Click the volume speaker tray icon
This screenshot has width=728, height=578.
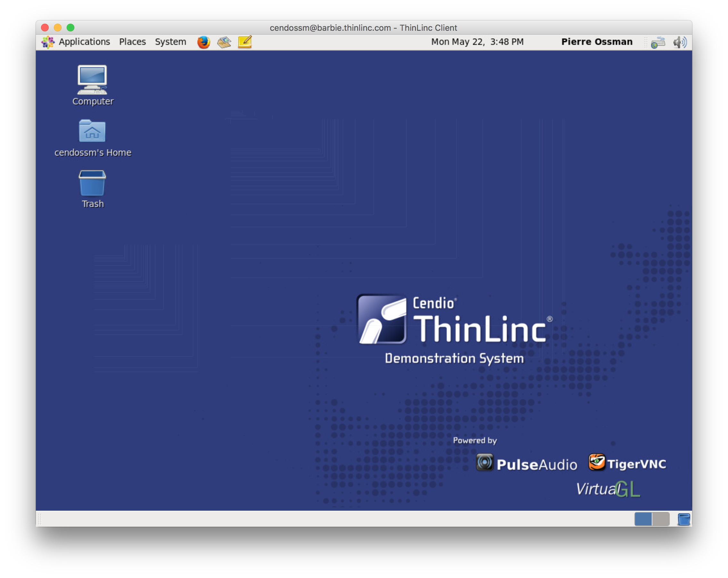(x=680, y=43)
